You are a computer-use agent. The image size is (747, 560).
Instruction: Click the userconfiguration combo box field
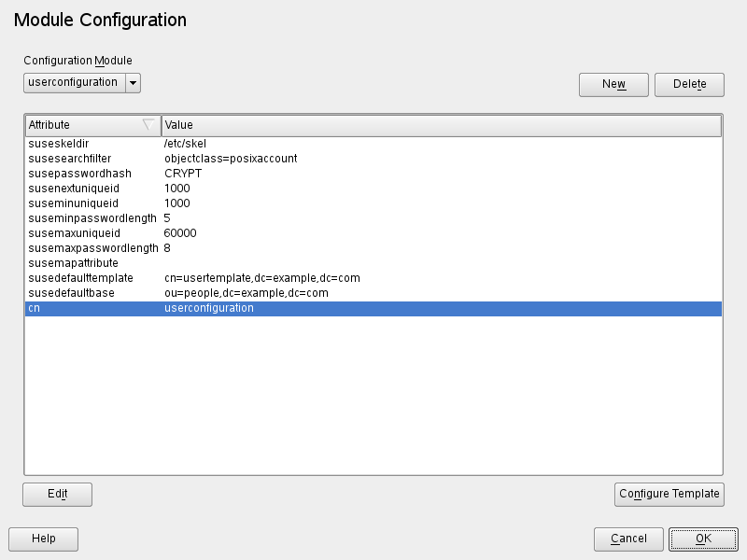tap(74, 82)
